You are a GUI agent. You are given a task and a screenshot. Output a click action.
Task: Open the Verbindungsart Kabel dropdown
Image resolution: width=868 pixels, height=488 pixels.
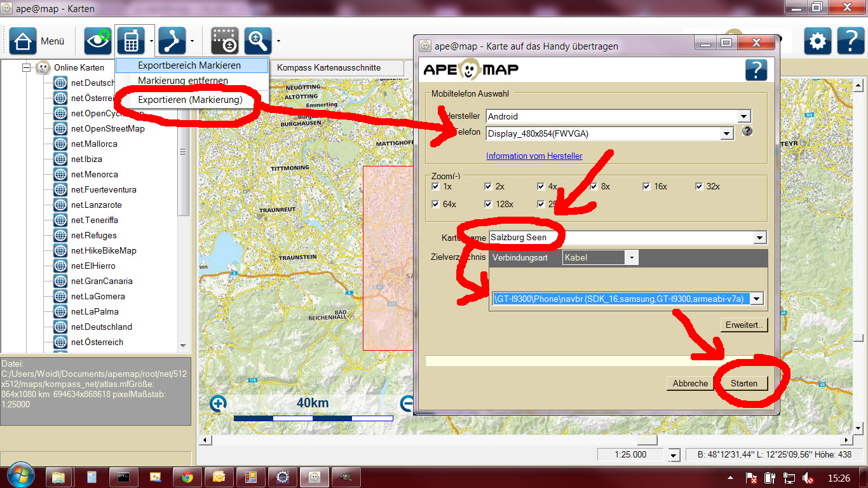click(x=631, y=258)
